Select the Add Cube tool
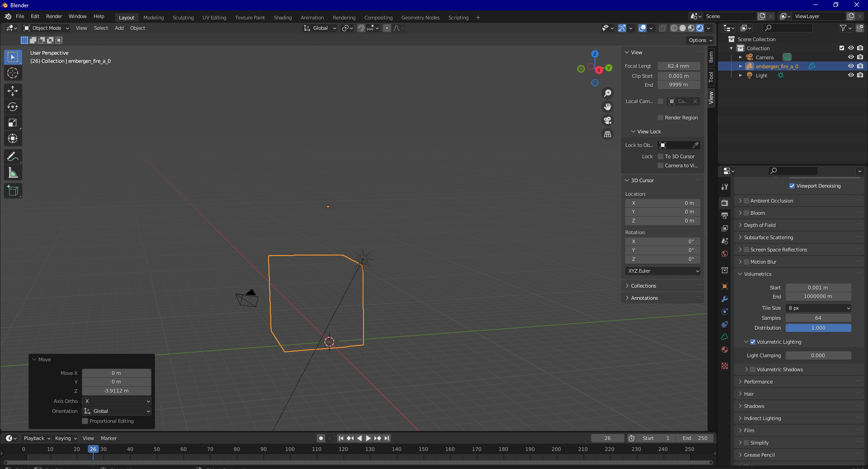Viewport: 868px width, 469px height. click(x=13, y=191)
